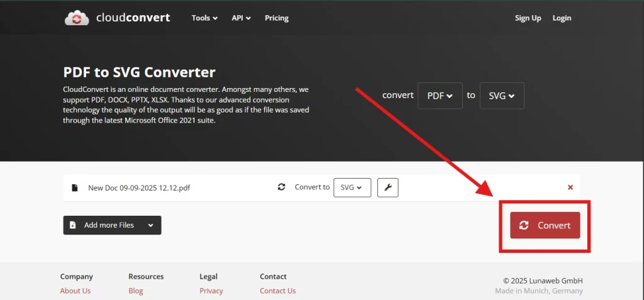Open the PDF source format dropdown
The image size is (644, 300).
440,96
